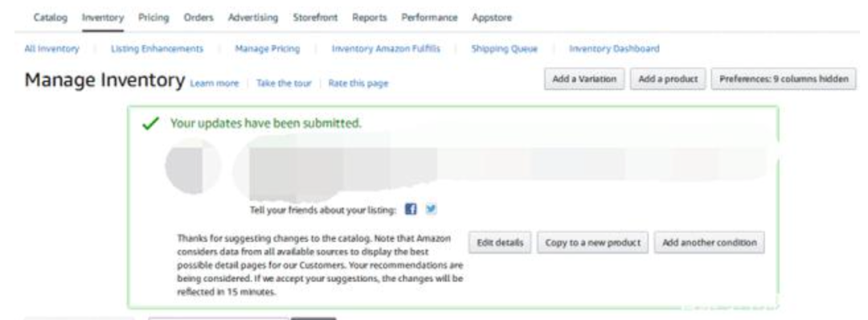Viewport: 868px width, 320px height.
Task: Go to the Orders menu
Action: (x=199, y=17)
